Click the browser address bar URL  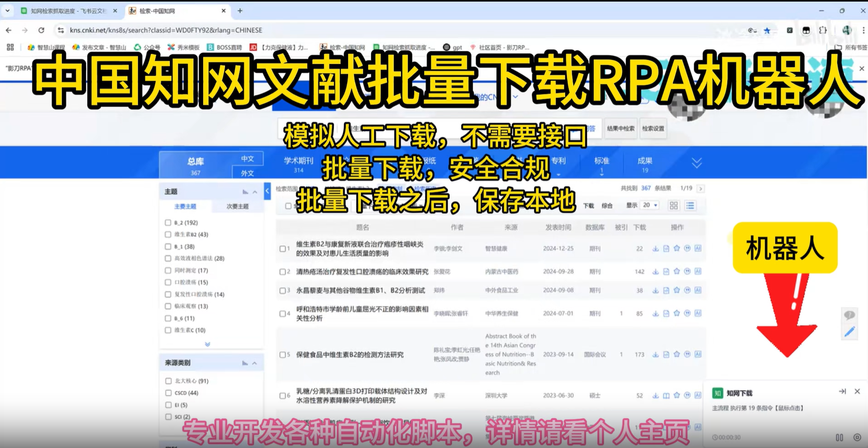click(166, 30)
